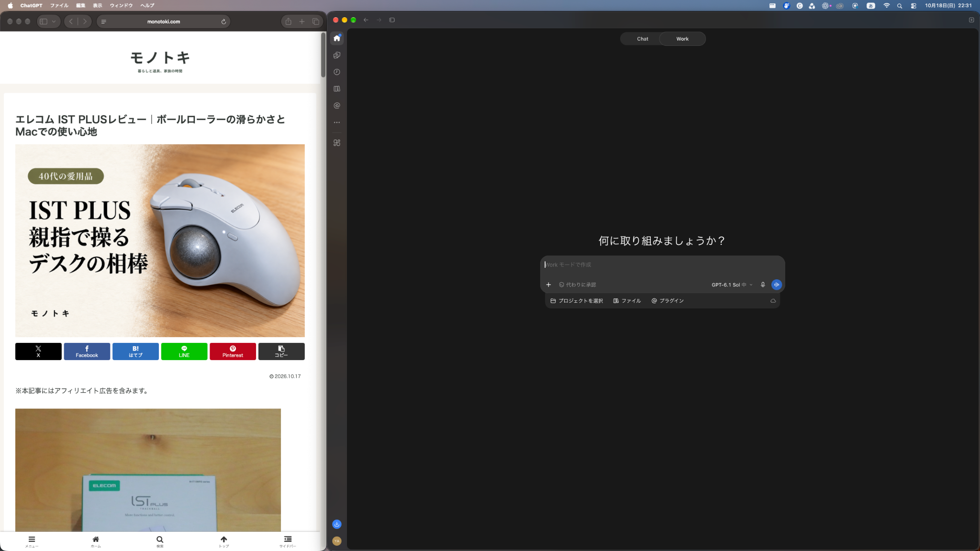Image resolution: width=980 pixels, height=551 pixels.
Task: Open the library books icon in ChatGPT sidebar
Action: pos(337,88)
